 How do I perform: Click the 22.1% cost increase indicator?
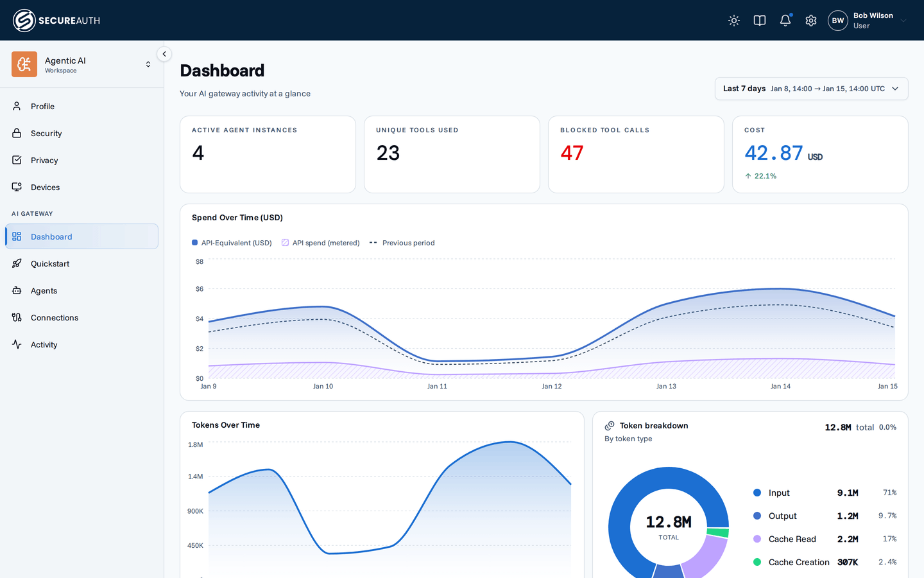(760, 176)
